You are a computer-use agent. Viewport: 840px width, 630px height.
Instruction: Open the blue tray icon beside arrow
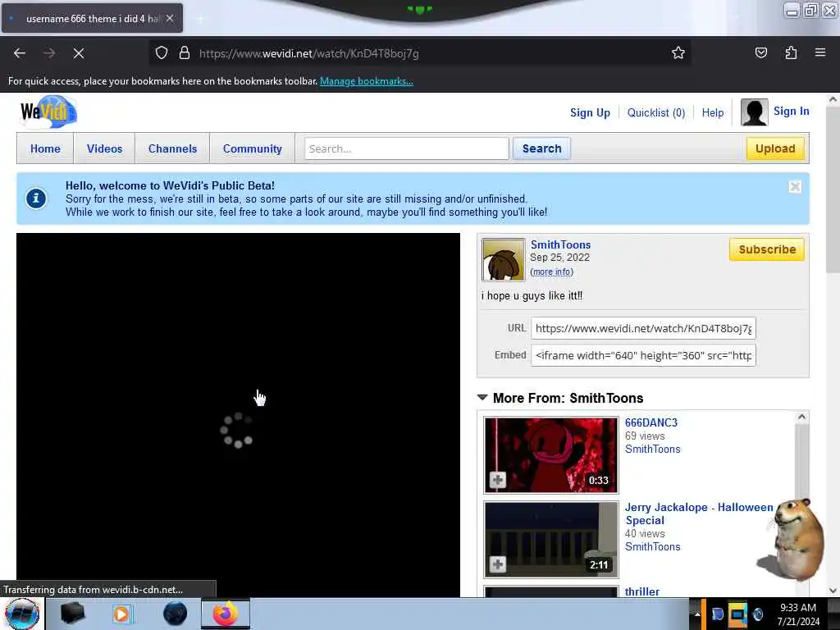point(717,614)
